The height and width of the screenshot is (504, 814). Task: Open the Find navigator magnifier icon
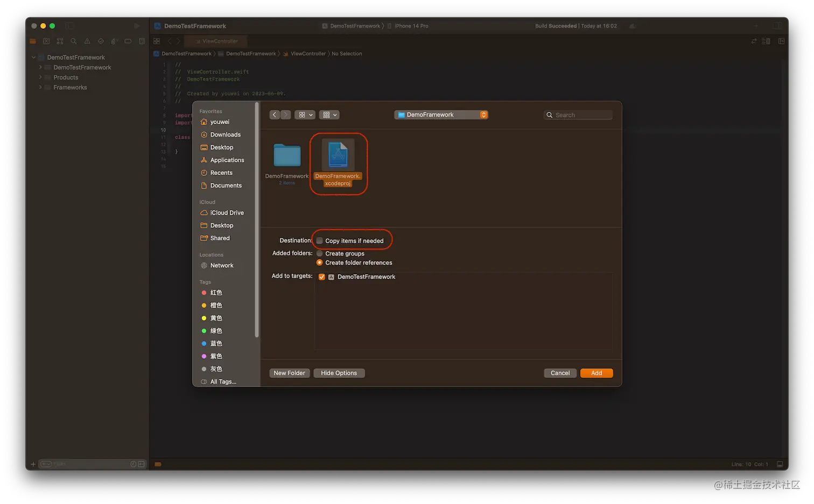74,41
